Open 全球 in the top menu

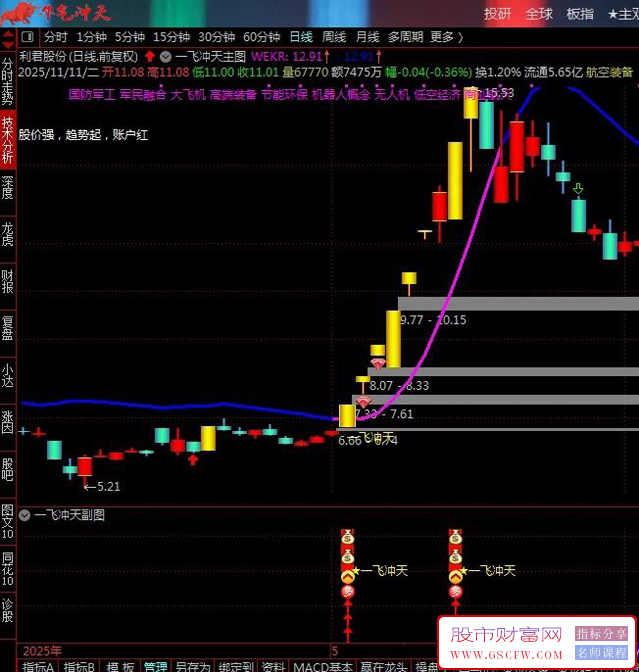coord(539,14)
